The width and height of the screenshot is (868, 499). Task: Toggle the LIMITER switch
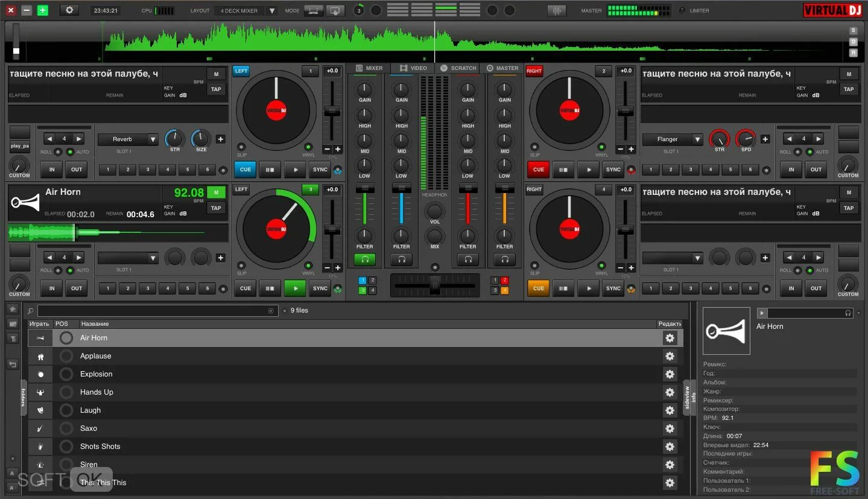coord(682,10)
